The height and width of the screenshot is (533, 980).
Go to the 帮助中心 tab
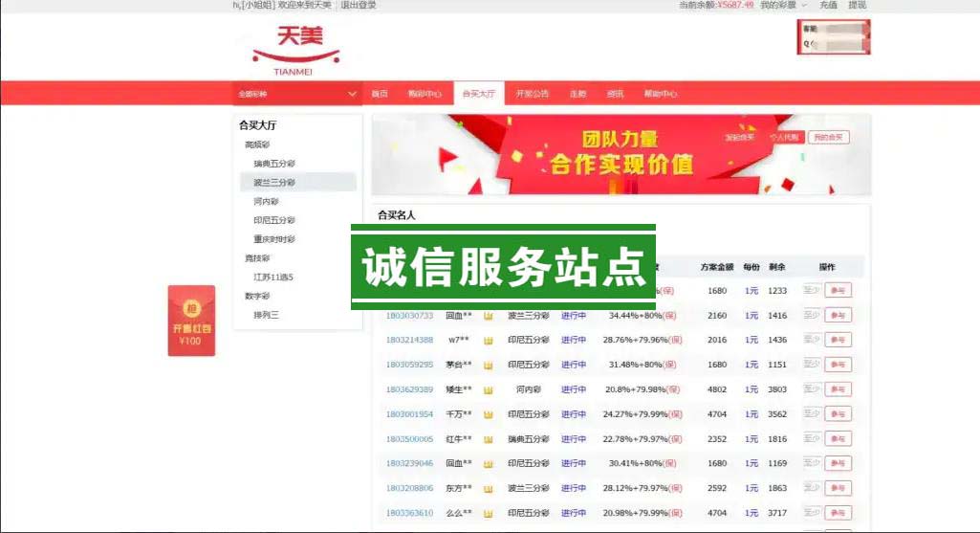(660, 94)
